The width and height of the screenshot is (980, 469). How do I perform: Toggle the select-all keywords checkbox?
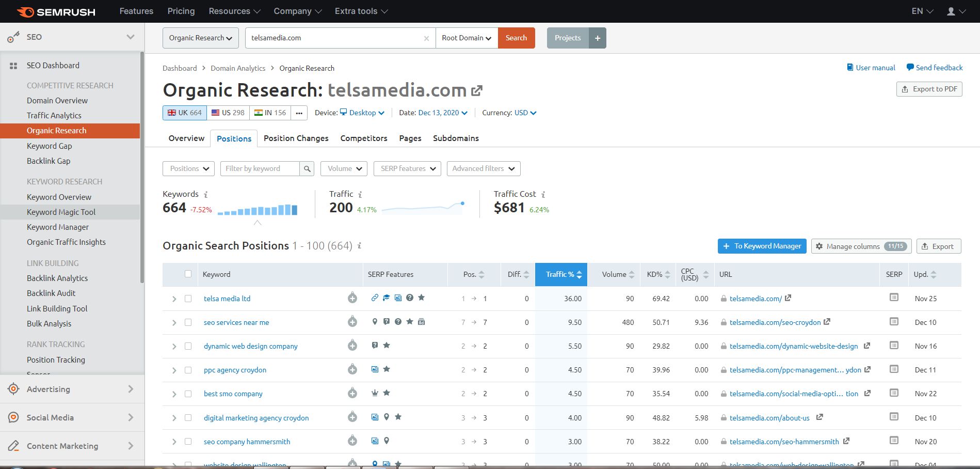pyautogui.click(x=188, y=274)
